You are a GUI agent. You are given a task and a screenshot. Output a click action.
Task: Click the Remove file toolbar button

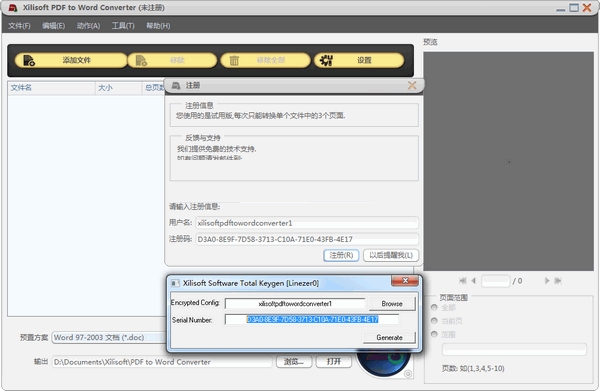pos(172,60)
